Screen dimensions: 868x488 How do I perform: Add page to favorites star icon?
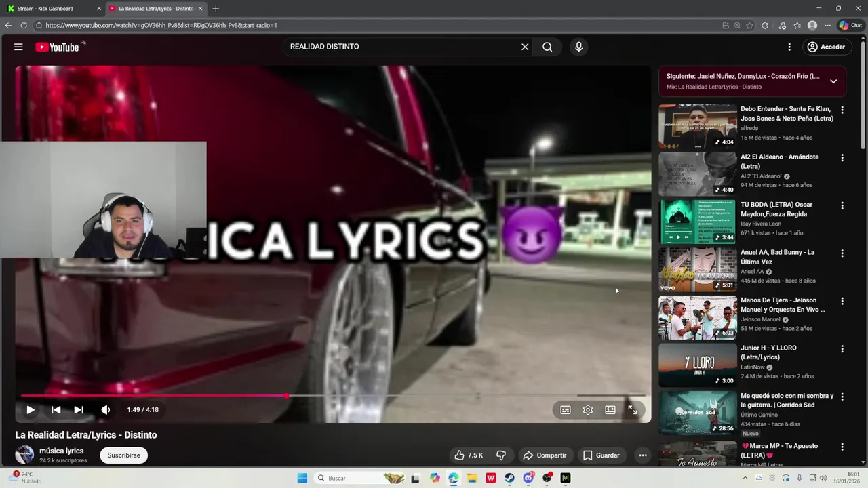tap(749, 25)
